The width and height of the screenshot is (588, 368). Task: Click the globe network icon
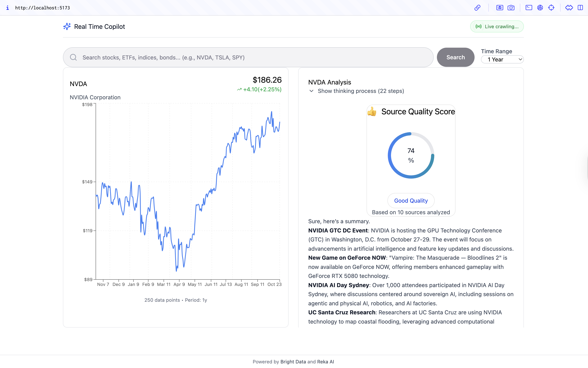[540, 8]
